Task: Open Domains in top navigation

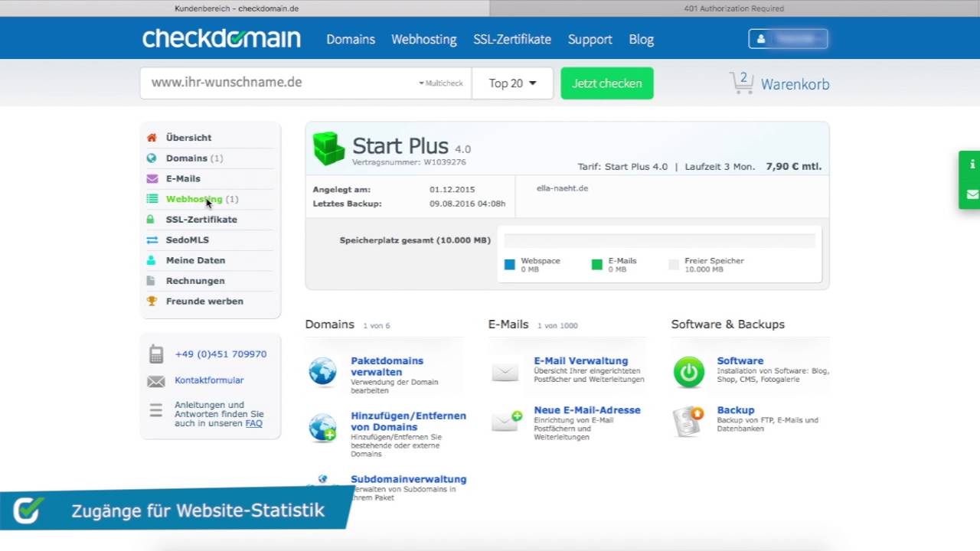Action: (351, 39)
